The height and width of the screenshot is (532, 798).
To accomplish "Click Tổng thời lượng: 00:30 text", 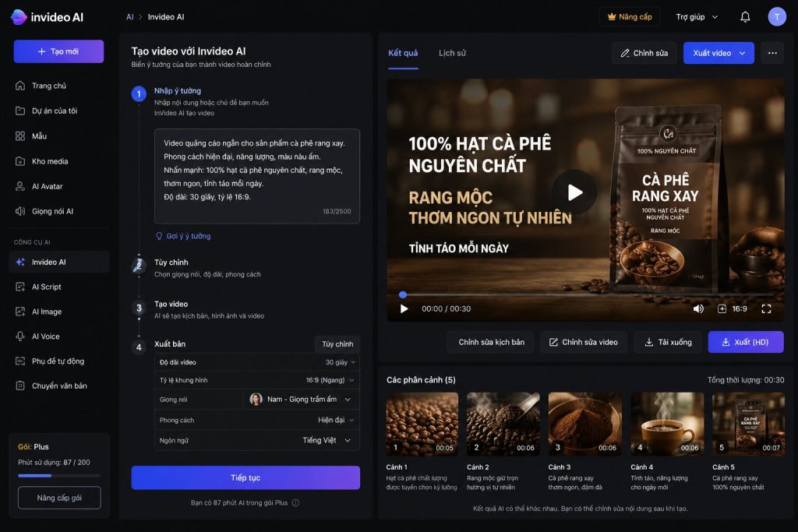I will point(746,380).
